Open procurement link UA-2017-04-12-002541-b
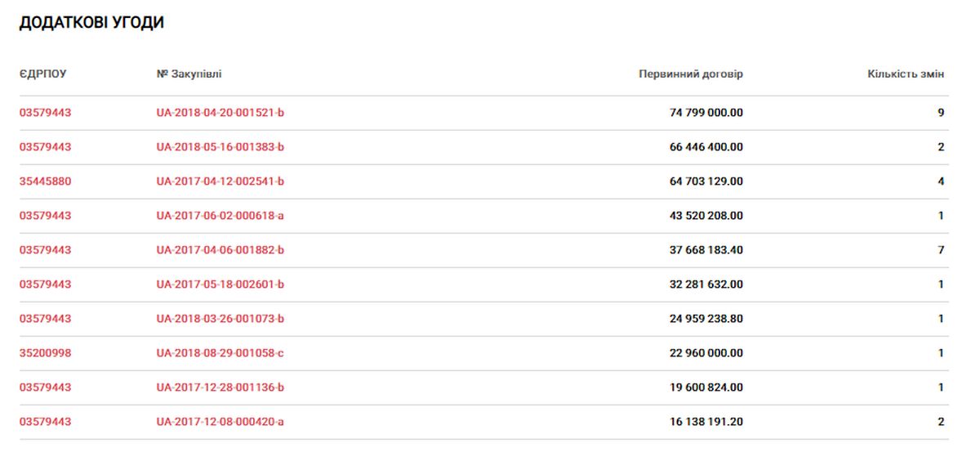980x452 pixels. [x=220, y=181]
